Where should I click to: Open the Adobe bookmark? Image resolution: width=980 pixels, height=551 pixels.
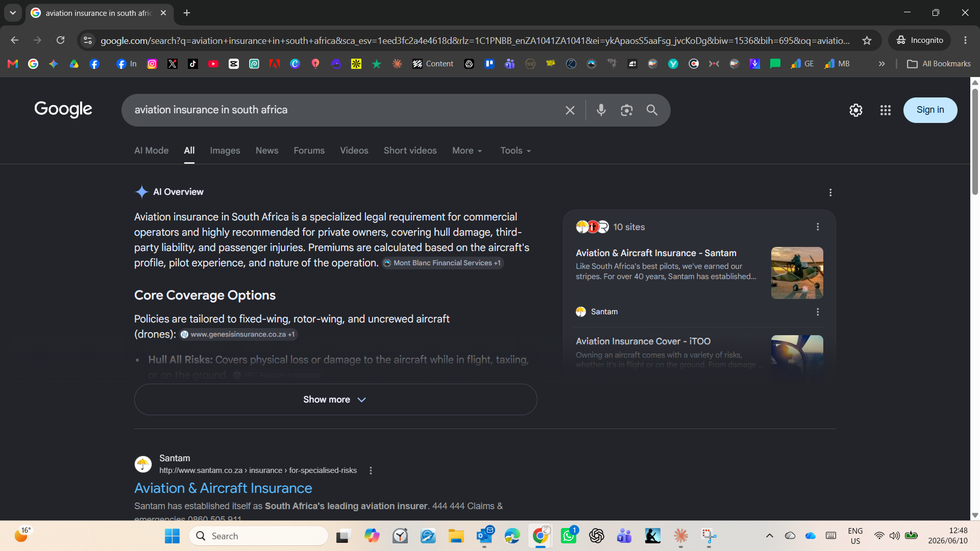[x=275, y=64]
